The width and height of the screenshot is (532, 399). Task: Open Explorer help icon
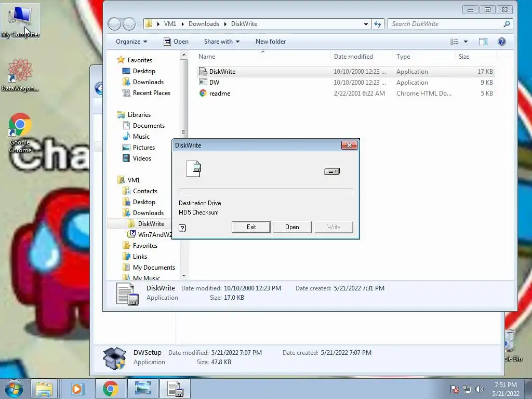pyautogui.click(x=502, y=42)
